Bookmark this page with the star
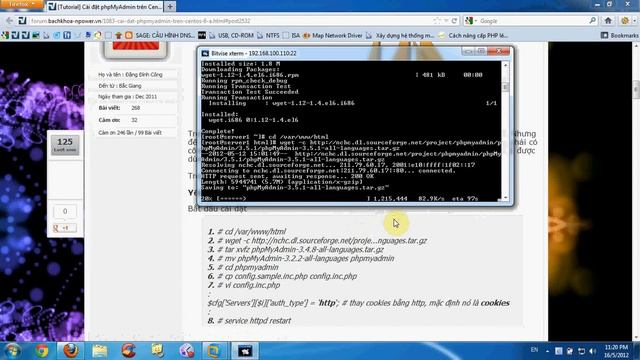Screen dimensions: 640x360 coord(437,21)
